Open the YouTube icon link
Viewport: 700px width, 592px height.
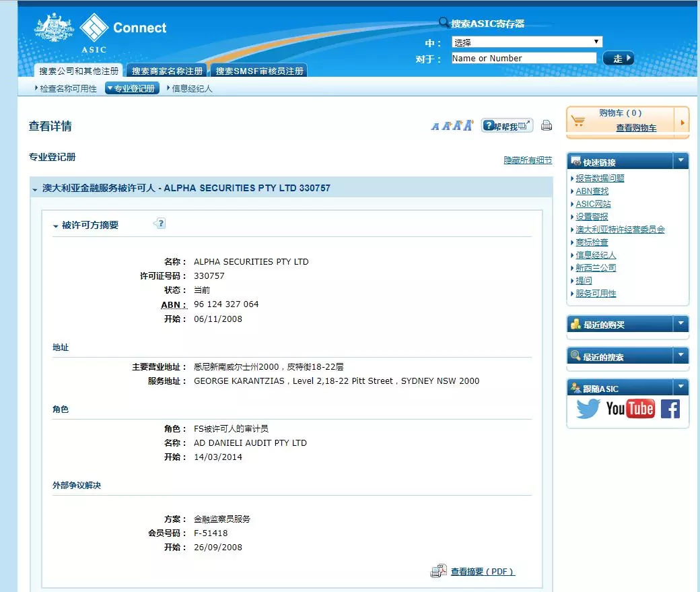[630, 409]
